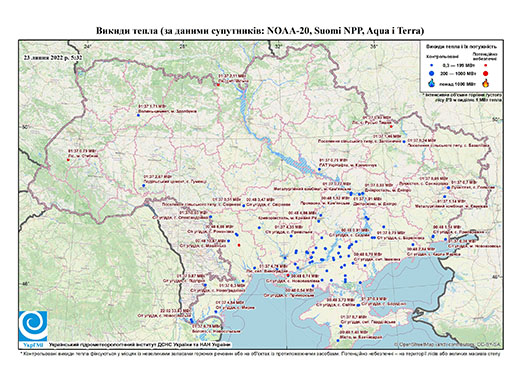Click the institute name caption beside logo
Screen dimensions: 520x368
pos(140,345)
